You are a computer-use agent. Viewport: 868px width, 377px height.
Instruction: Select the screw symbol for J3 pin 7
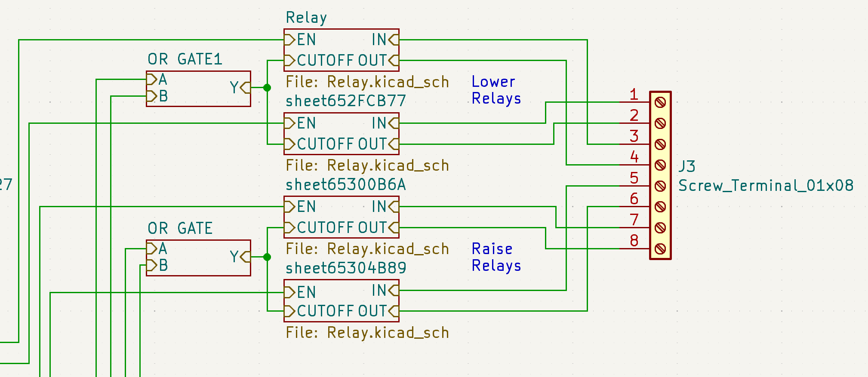660,228
